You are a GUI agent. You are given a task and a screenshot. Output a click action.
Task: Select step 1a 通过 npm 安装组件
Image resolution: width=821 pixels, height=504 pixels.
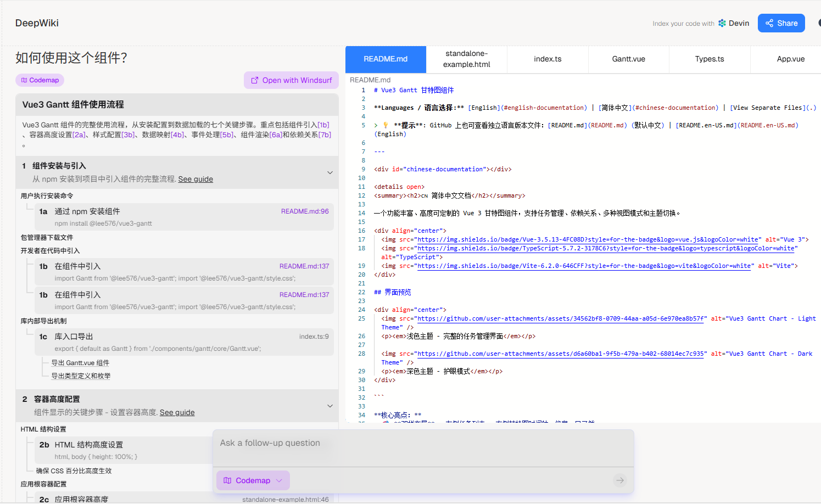[184, 217]
